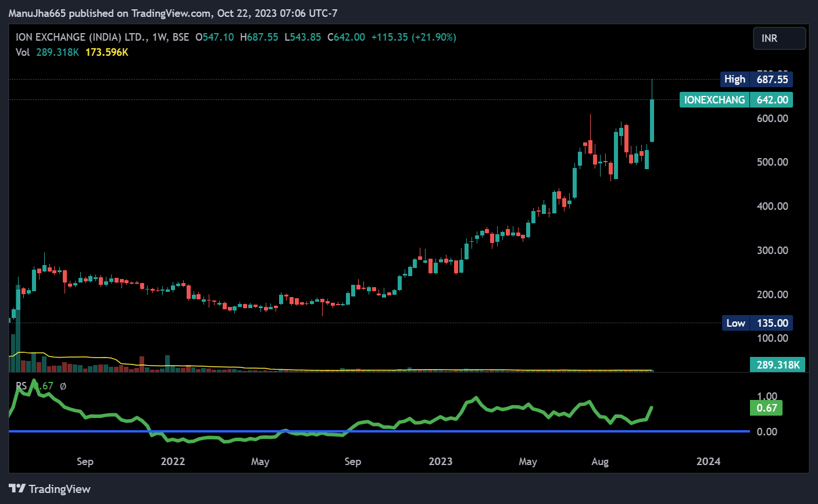This screenshot has height=504, width=818.
Task: Click the blue zero line in RS pane
Action: point(379,431)
